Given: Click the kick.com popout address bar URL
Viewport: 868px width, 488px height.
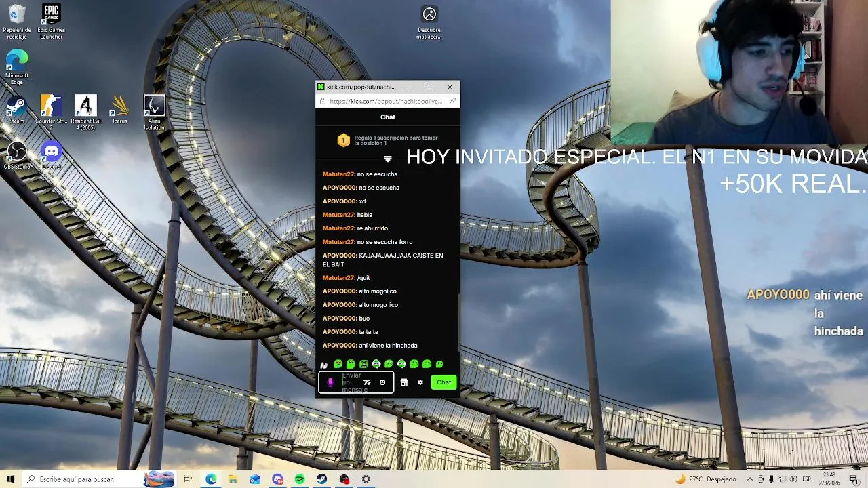Looking at the screenshot, I should [386, 101].
